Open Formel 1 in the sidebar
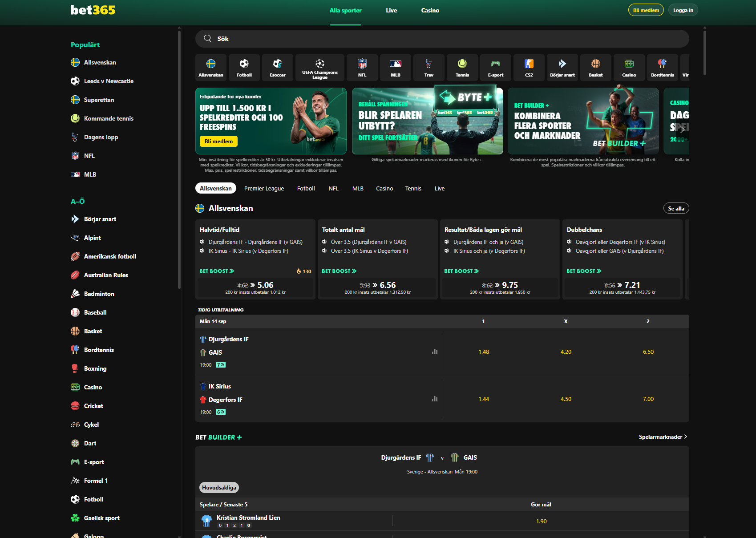The image size is (756, 538). [96, 481]
